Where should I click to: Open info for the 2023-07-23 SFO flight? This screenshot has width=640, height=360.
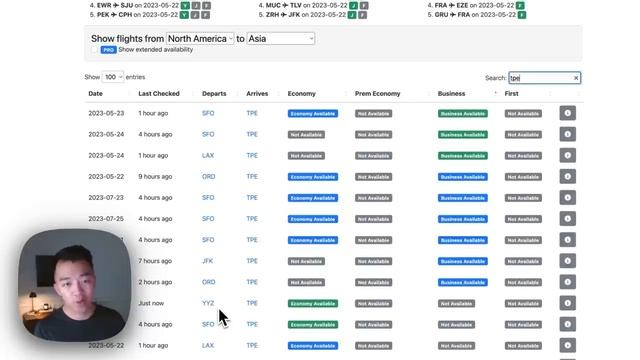click(x=567, y=198)
